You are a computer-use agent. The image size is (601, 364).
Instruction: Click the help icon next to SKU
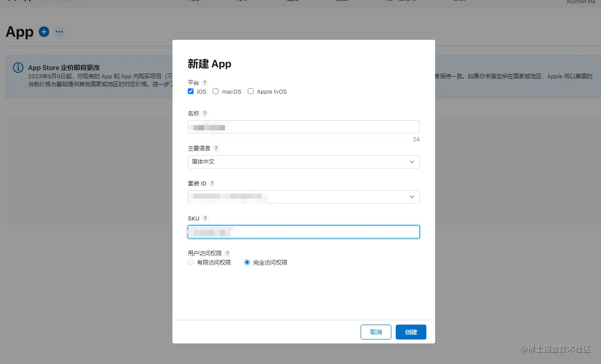(205, 218)
